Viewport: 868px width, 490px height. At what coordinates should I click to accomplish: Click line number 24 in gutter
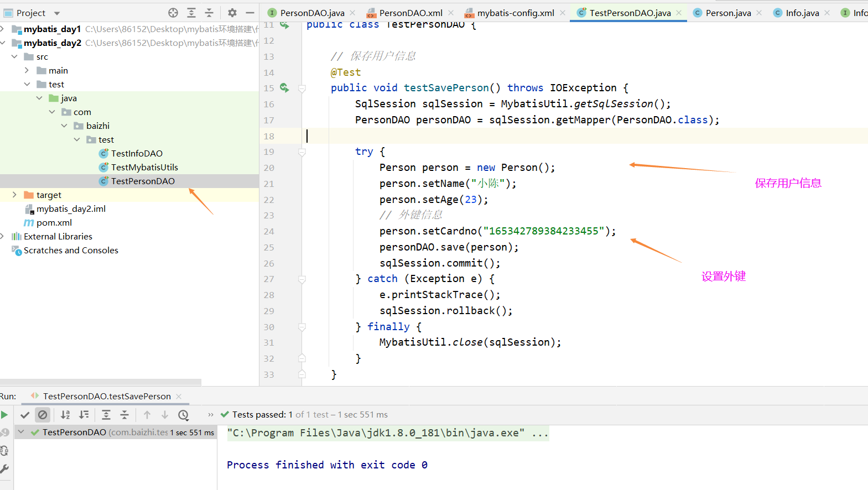[269, 231]
